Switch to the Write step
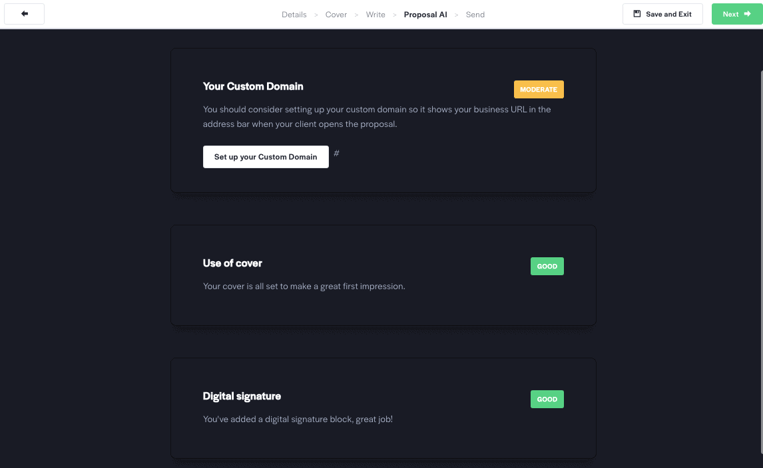Image resolution: width=763 pixels, height=468 pixels. coord(375,15)
